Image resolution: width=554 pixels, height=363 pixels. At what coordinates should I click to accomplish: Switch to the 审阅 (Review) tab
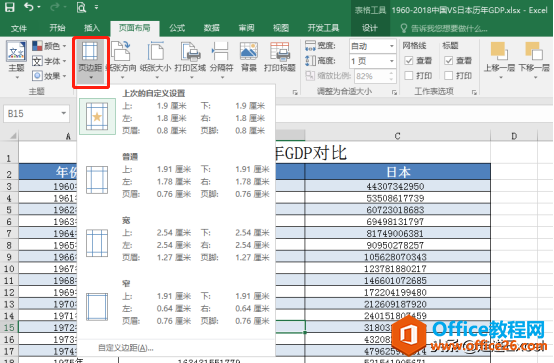tap(246, 28)
